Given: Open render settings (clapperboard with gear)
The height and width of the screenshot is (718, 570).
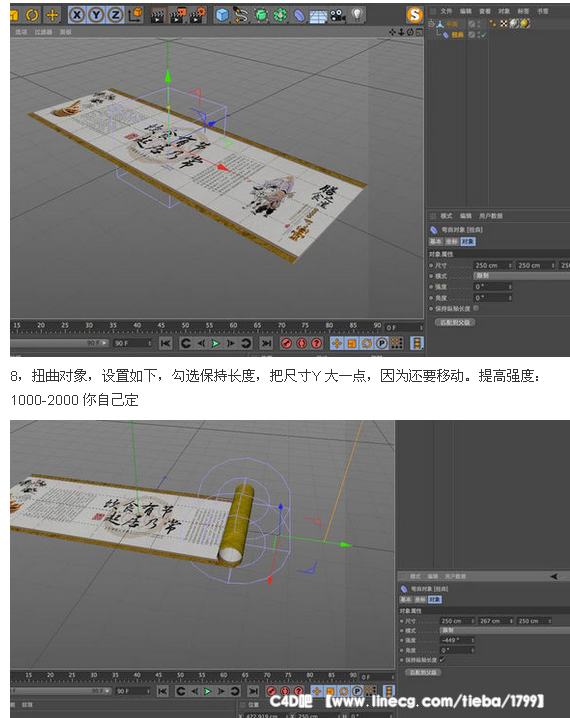Looking at the screenshot, I should [198, 15].
